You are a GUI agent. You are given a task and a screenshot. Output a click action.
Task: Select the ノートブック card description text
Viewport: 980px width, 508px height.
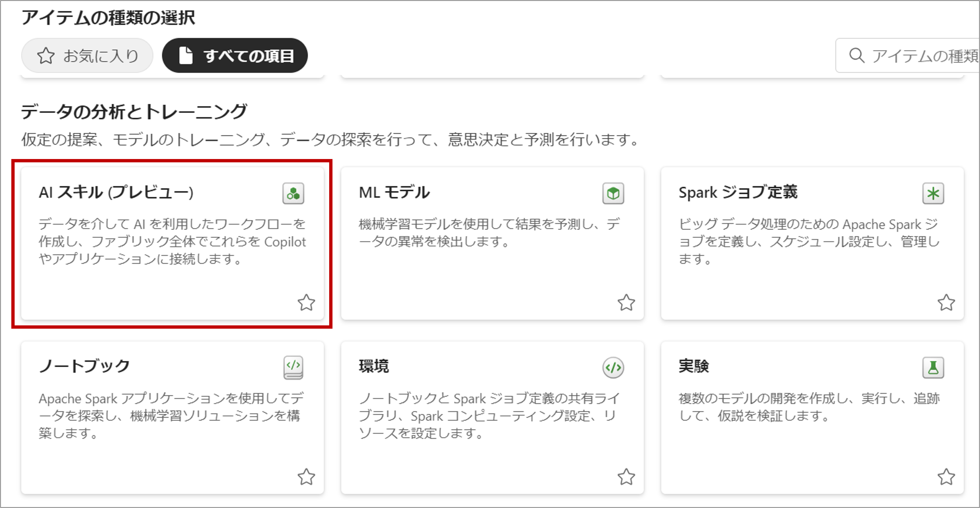[171, 416]
